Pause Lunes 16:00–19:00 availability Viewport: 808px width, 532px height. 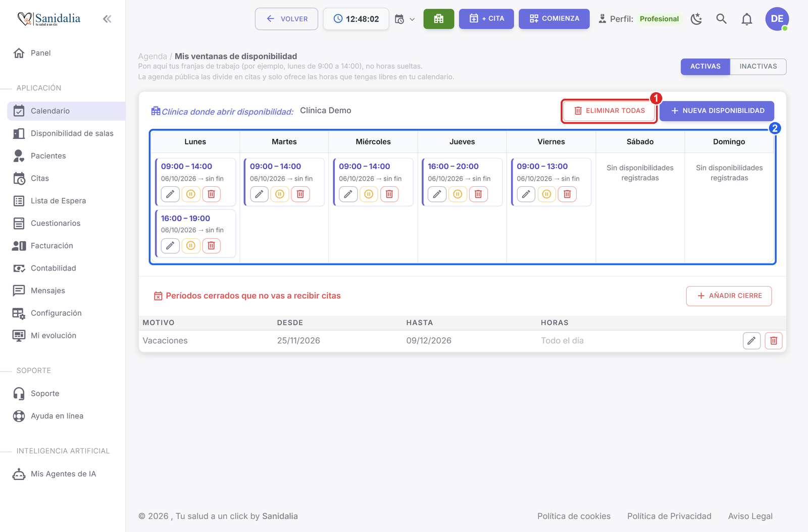coord(191,246)
